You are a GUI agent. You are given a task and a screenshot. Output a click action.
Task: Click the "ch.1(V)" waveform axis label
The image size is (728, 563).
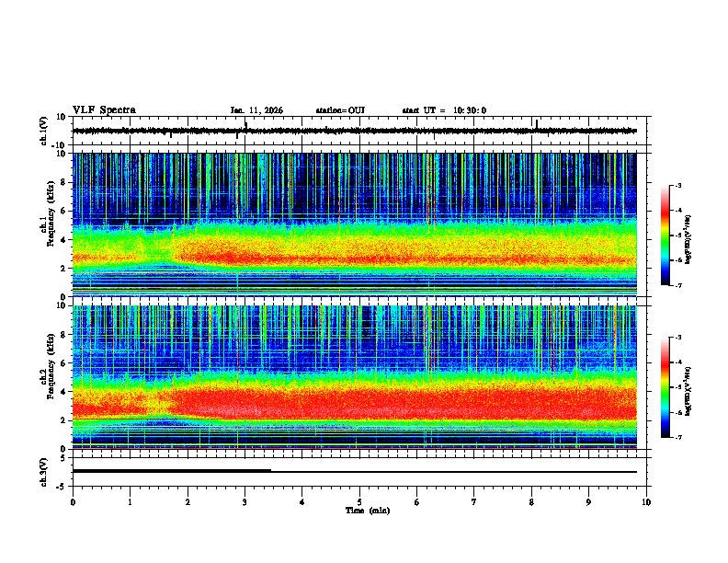pyautogui.click(x=44, y=131)
